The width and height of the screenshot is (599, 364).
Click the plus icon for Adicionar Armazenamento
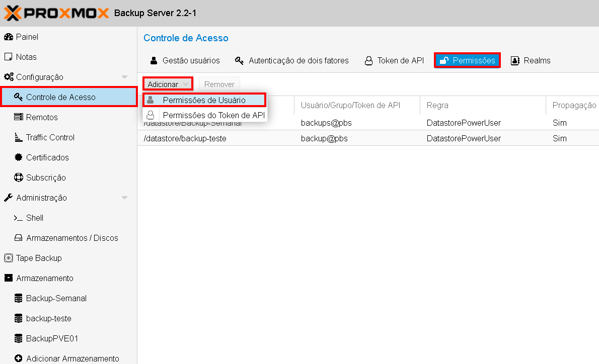(x=18, y=358)
